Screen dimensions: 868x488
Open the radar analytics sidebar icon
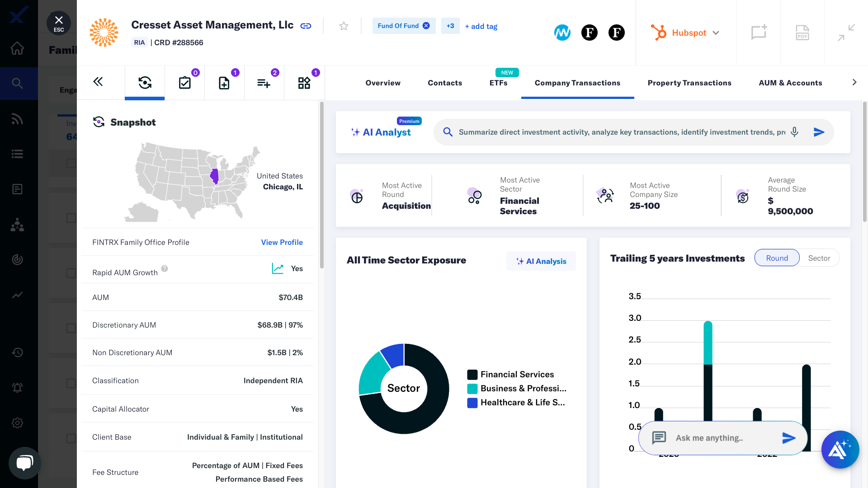pyautogui.click(x=17, y=259)
